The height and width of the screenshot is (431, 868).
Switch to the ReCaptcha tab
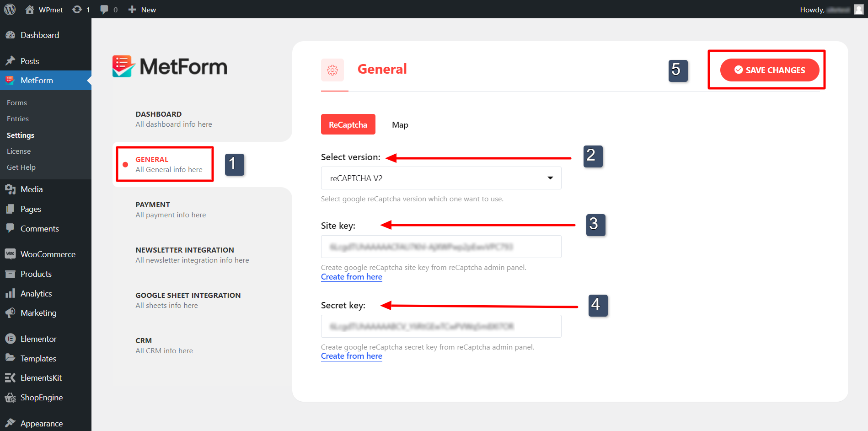(348, 125)
